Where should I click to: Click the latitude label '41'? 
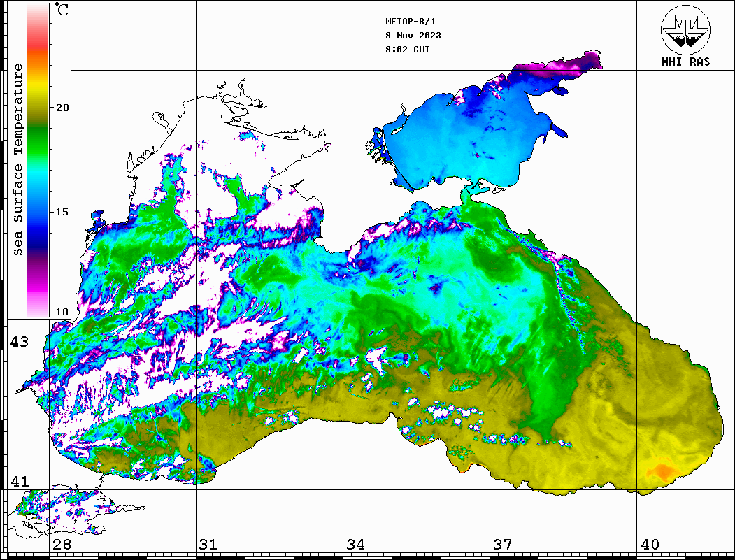click(x=20, y=481)
